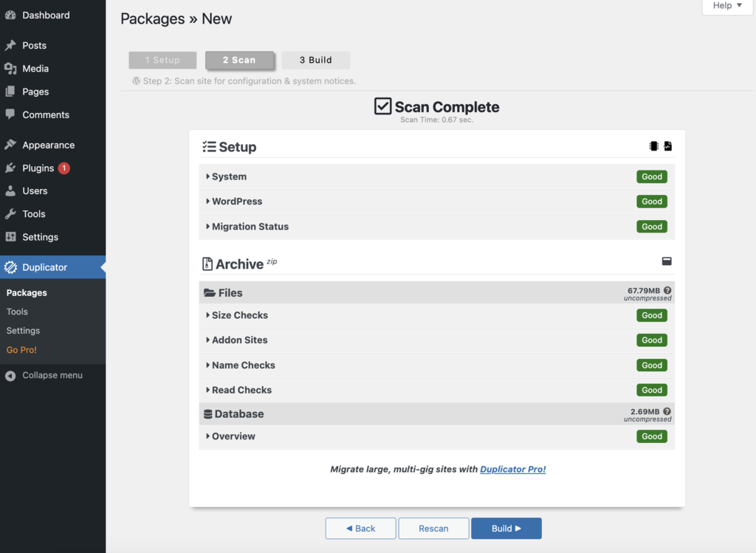Switch to the 3 Build step tab
This screenshot has width=756, height=553.
click(x=316, y=60)
